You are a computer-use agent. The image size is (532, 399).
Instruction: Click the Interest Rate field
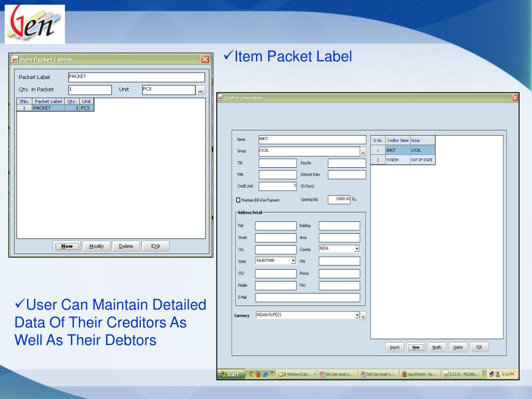(x=347, y=175)
